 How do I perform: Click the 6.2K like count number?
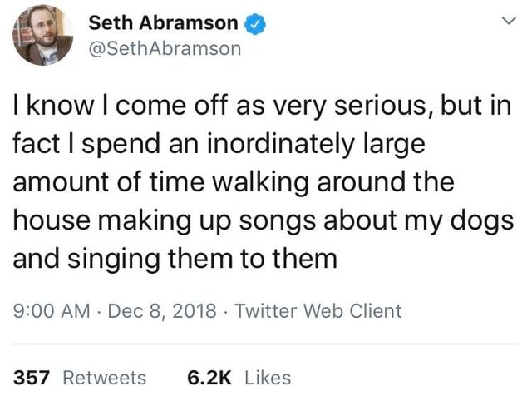(x=209, y=378)
